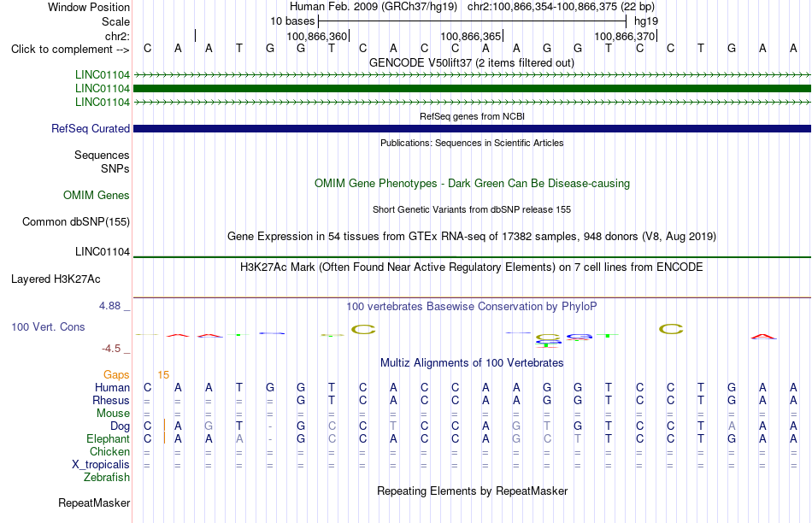
Task: Open the dark blue RefSeq Curated bar
Action: coord(472,128)
